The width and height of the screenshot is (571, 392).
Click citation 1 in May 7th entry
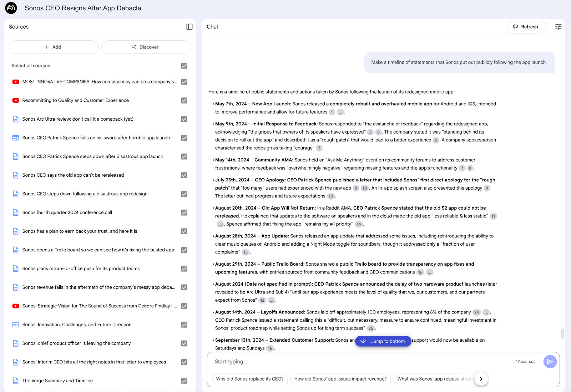[332, 112]
